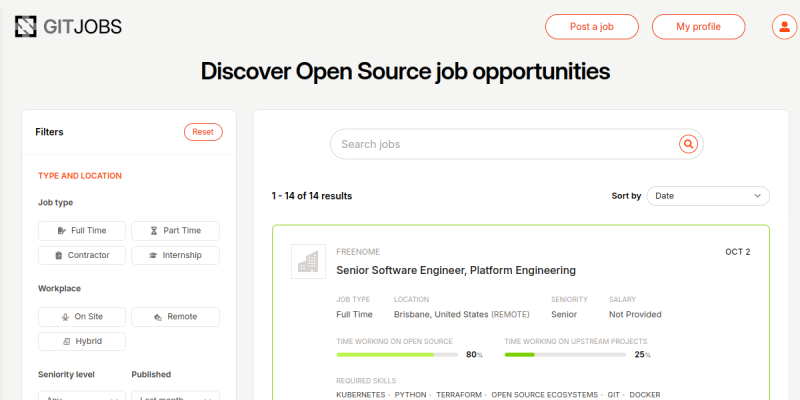
Task: Click the OCT 2 posting date
Action: point(738,252)
